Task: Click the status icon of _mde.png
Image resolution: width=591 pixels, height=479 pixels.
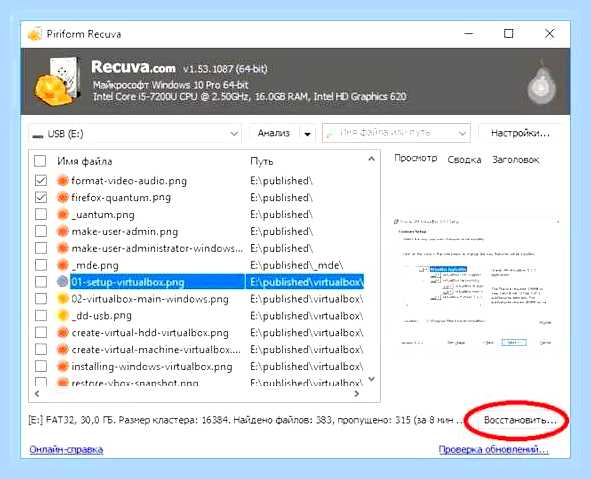Action: pos(63,265)
